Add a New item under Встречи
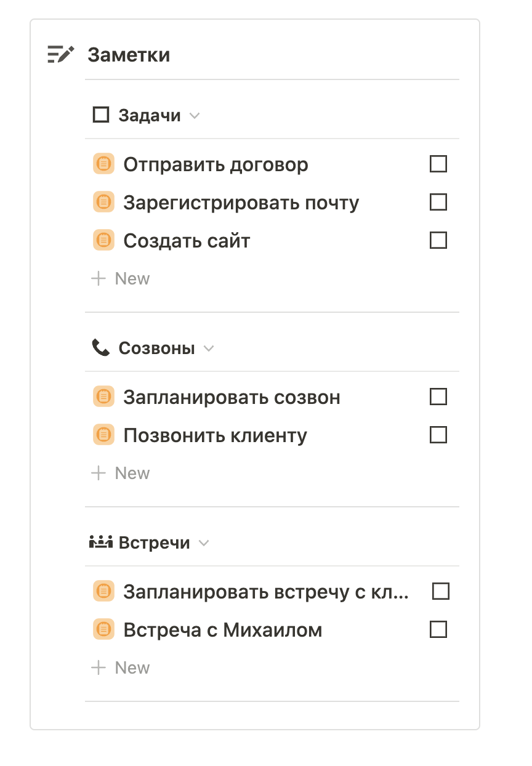The width and height of the screenshot is (532, 766). click(121, 667)
